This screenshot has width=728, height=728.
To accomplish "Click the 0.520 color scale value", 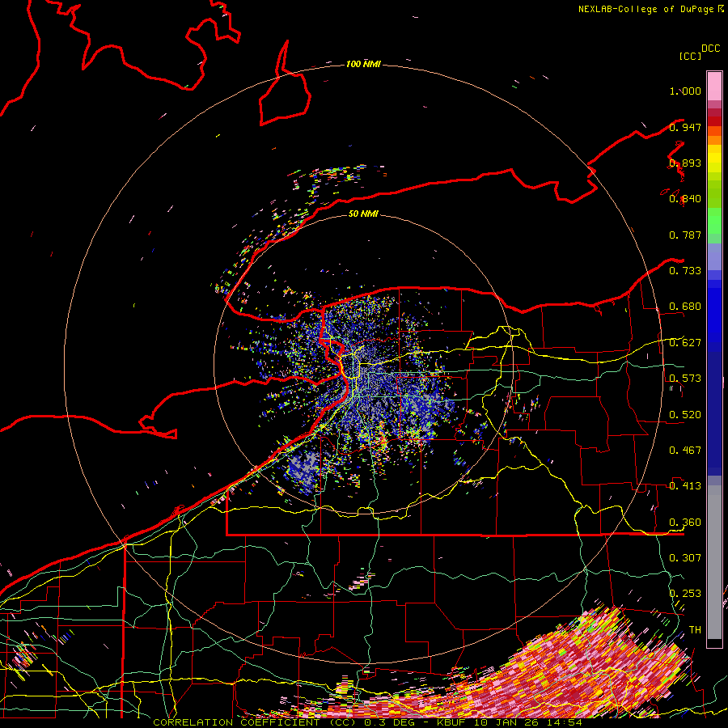I will (x=685, y=415).
